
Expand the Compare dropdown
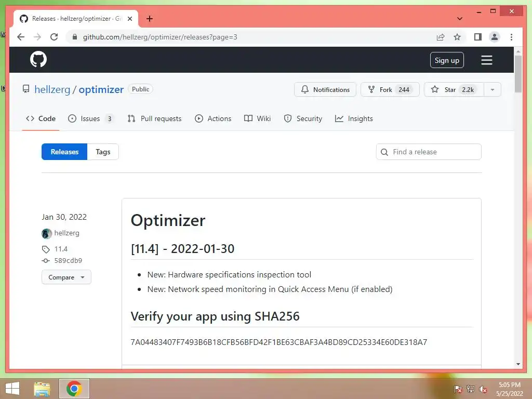[66, 277]
